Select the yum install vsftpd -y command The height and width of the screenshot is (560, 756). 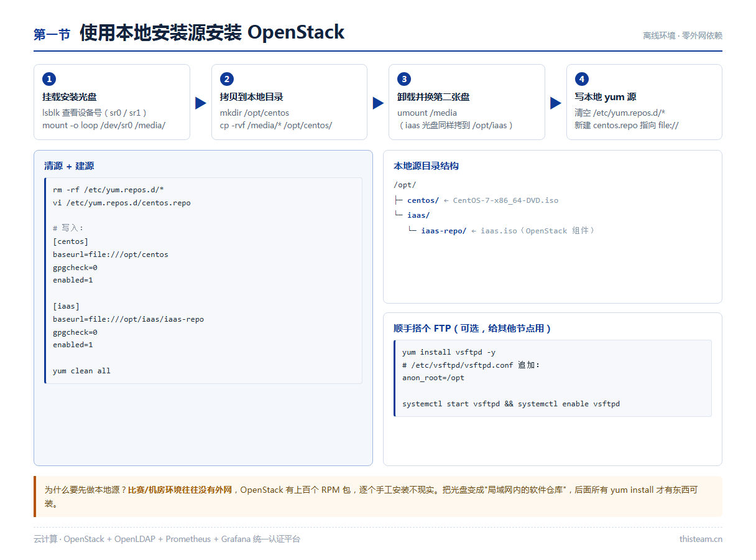(x=449, y=352)
